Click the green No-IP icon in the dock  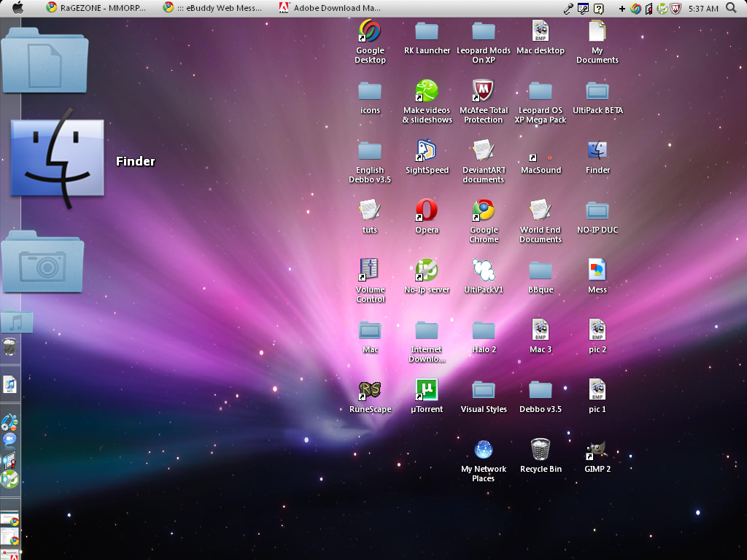point(9,479)
